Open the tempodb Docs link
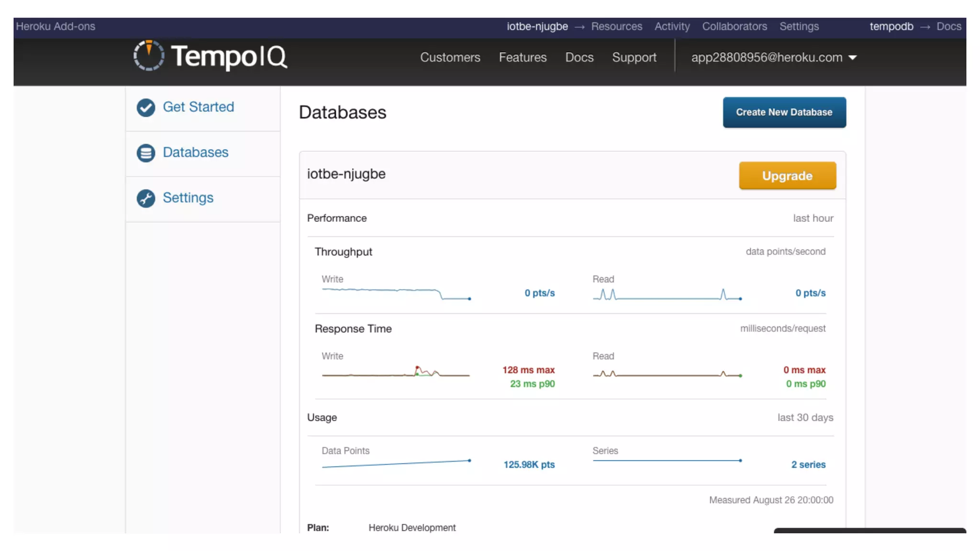This screenshot has width=980, height=551. [948, 26]
